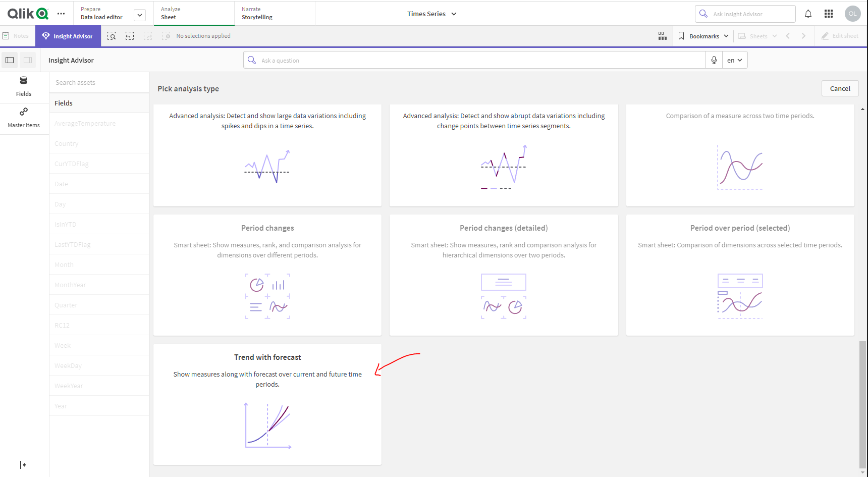Toggle the right panel view

[28, 60]
